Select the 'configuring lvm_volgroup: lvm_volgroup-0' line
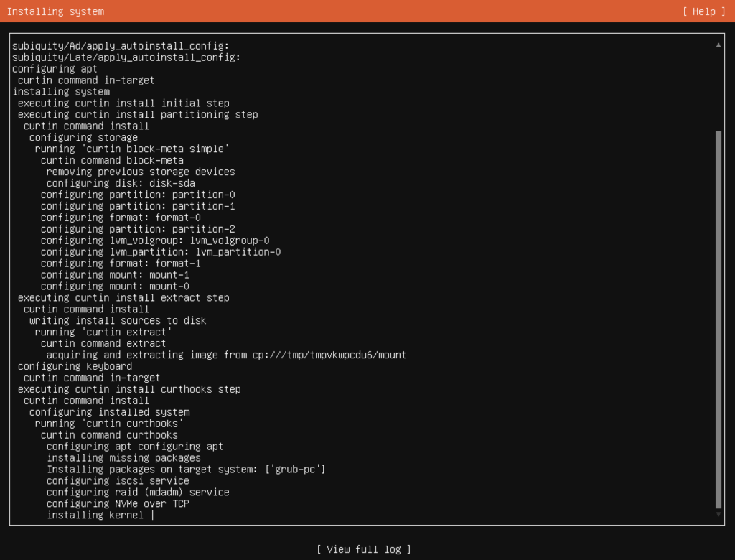 tap(151, 240)
